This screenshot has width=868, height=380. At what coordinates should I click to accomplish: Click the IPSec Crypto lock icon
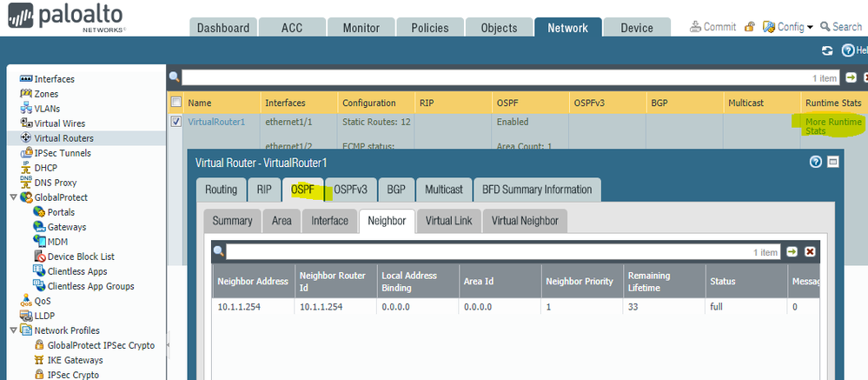(39, 375)
